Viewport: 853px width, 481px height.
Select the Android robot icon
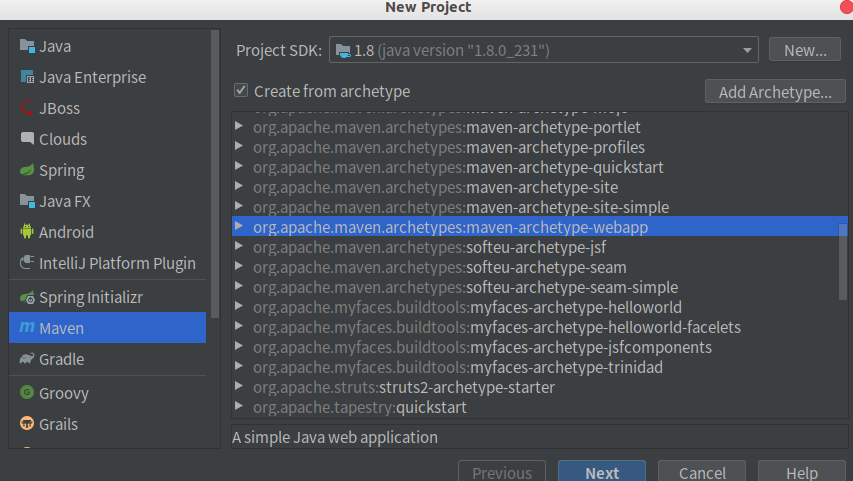(27, 233)
